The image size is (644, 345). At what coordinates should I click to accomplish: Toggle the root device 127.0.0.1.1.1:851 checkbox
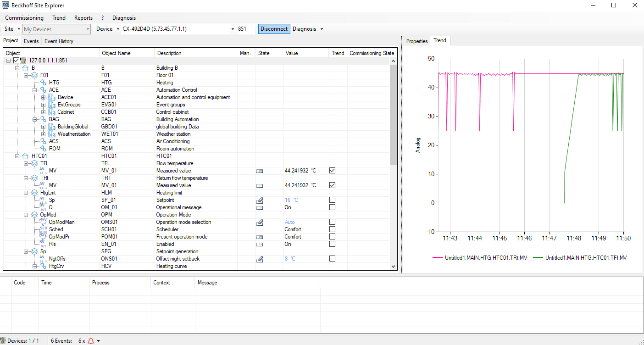coord(16,61)
